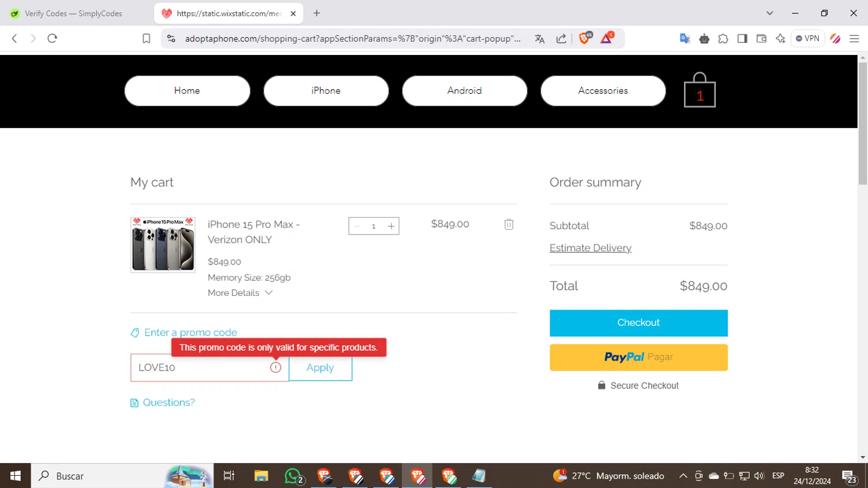Open the tab search dropdown arrow
Viewport: 868px width, 488px height.
770,13
